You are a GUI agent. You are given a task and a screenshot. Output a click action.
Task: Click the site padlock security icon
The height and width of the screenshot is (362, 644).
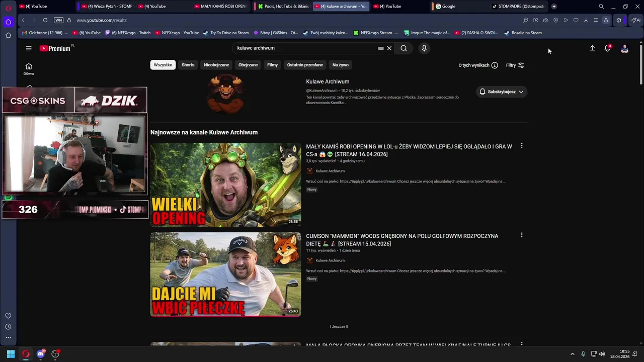click(69, 20)
